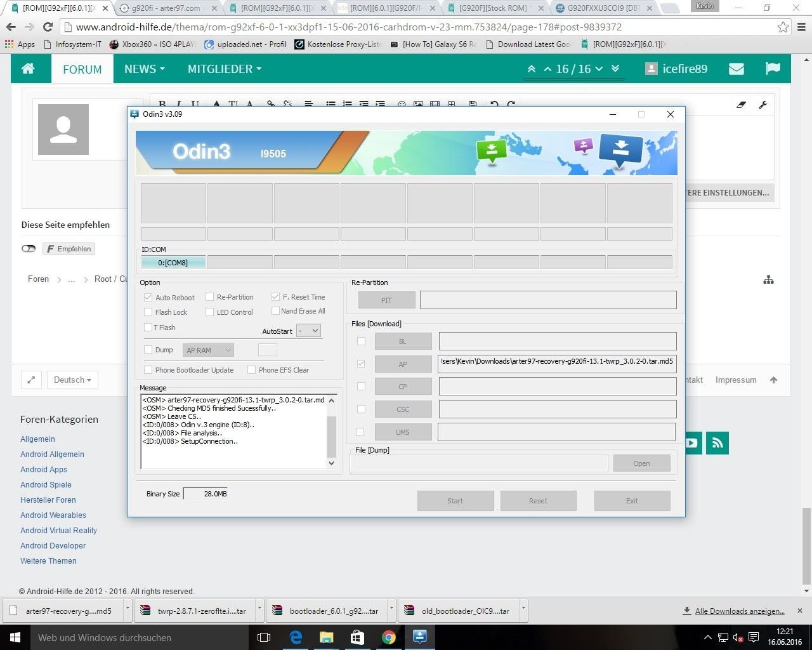Click the eraser remove-formatting icon in editor

point(741,105)
